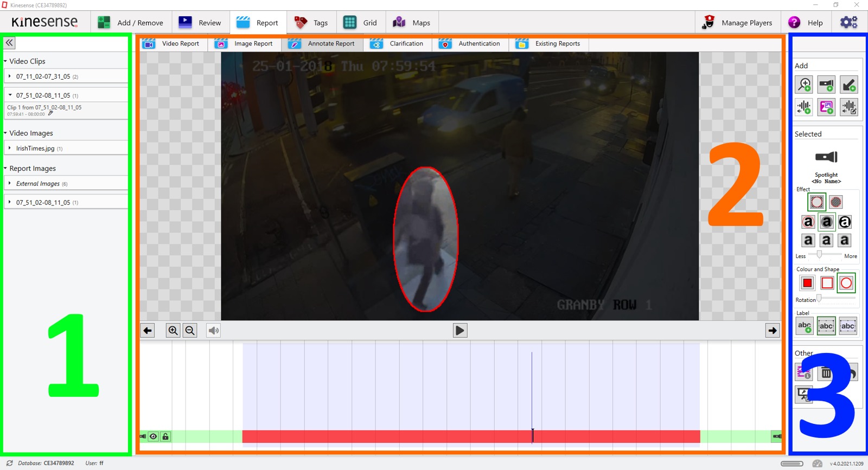
Task: Open Manage Players
Action: point(737,23)
